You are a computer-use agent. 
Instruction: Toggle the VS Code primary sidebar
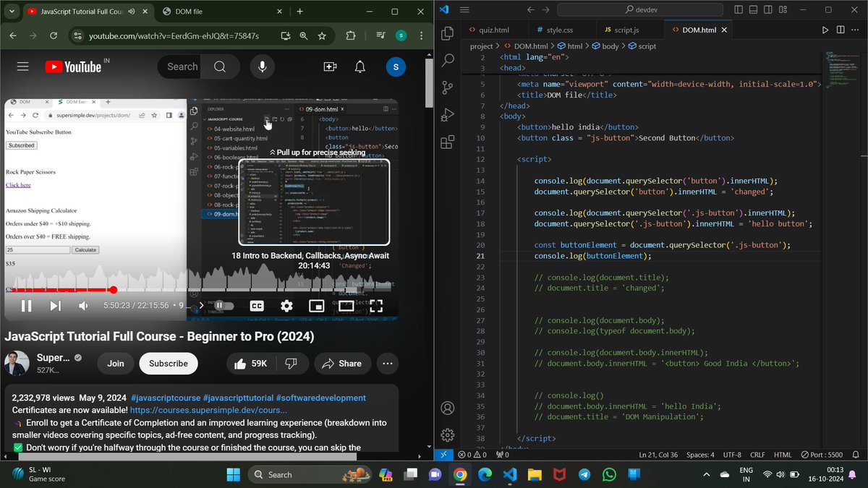click(x=739, y=9)
